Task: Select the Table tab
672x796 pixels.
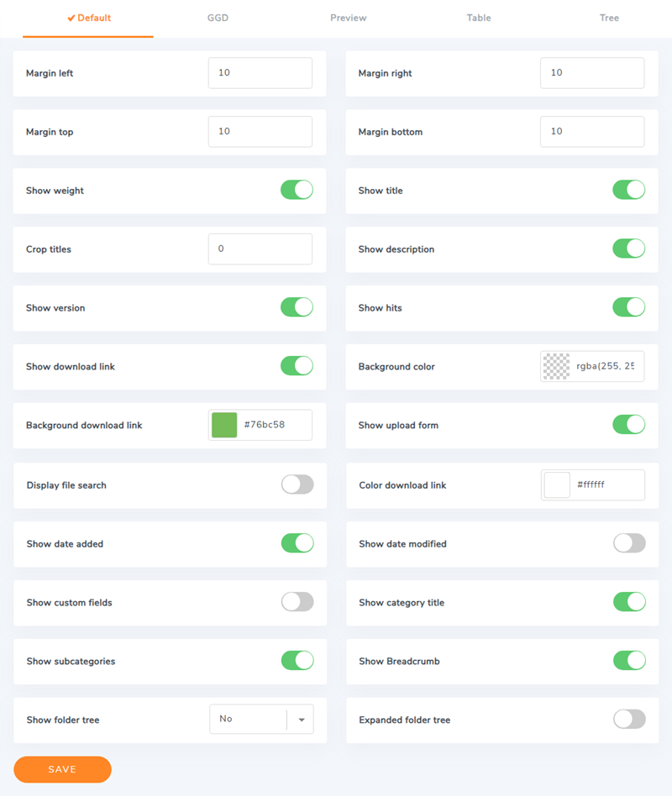Action: click(479, 18)
